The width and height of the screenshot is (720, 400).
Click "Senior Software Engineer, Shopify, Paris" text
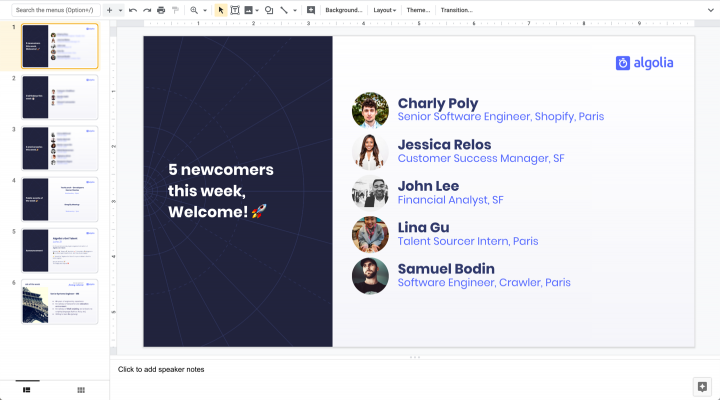pyautogui.click(x=501, y=117)
